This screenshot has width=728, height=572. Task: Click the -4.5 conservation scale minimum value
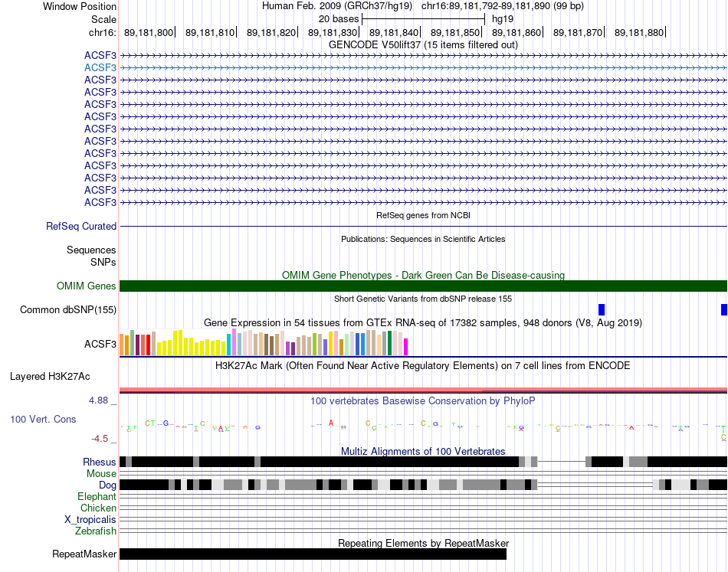coord(100,439)
